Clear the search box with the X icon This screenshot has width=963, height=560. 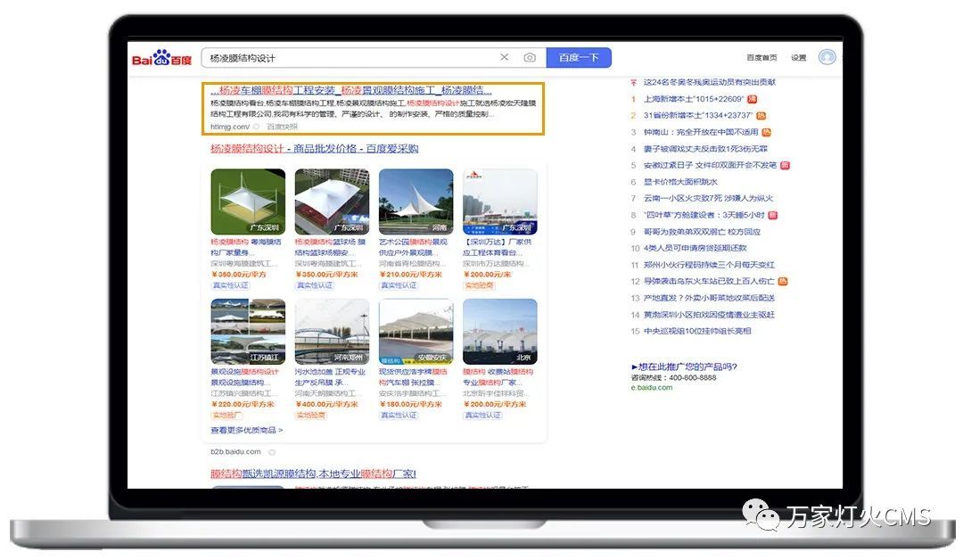click(x=504, y=58)
